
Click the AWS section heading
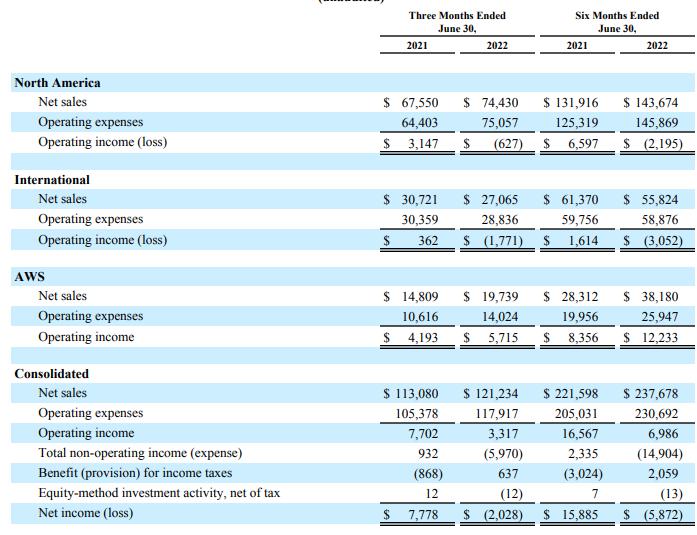[29, 276]
